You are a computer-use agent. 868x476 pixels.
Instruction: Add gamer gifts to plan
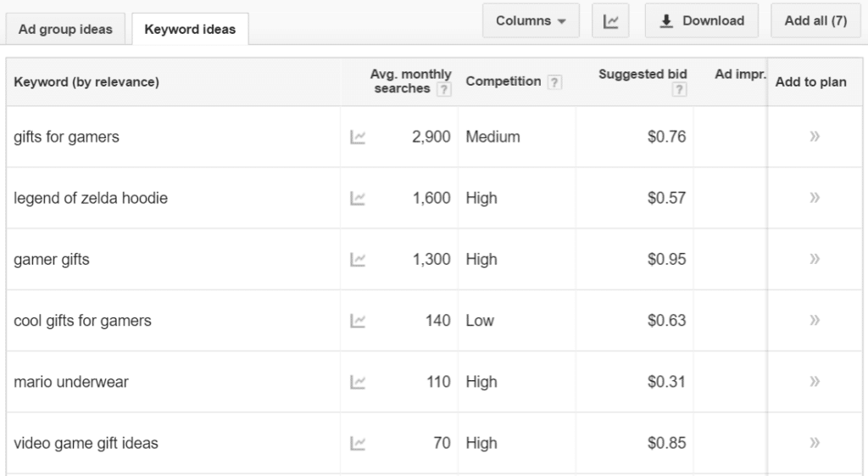pyautogui.click(x=815, y=259)
